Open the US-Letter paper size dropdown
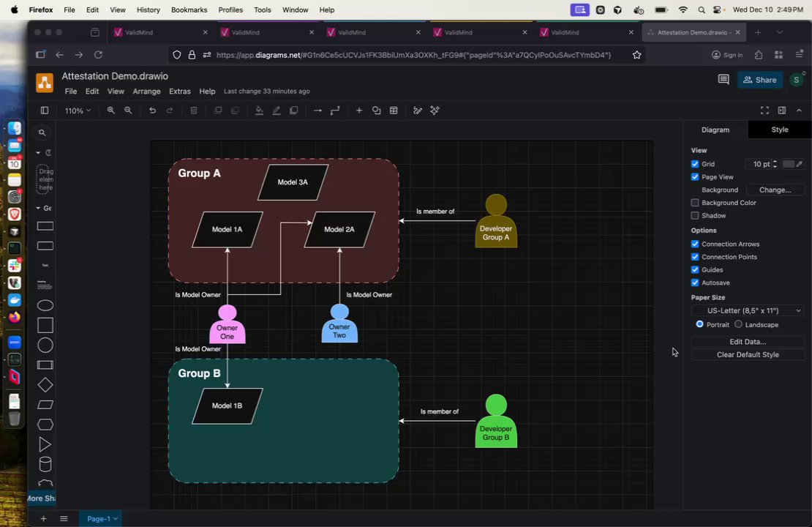The width and height of the screenshot is (812, 527). click(x=748, y=310)
